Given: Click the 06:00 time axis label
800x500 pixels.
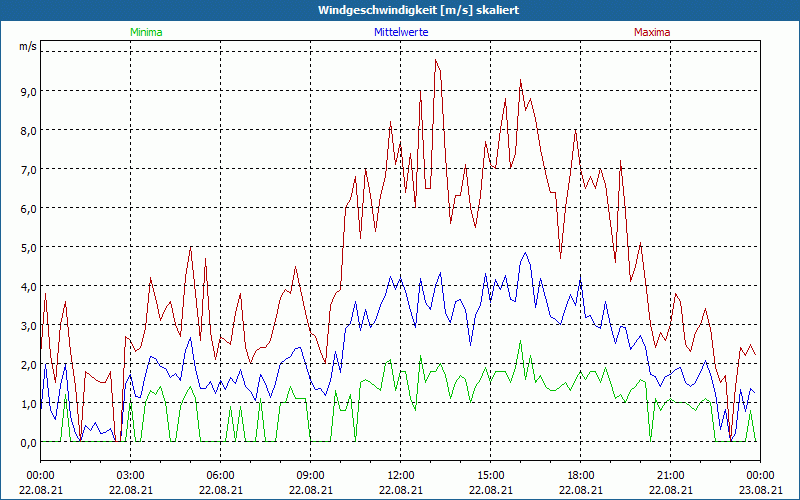Looking at the screenshot, I should 220,476.
